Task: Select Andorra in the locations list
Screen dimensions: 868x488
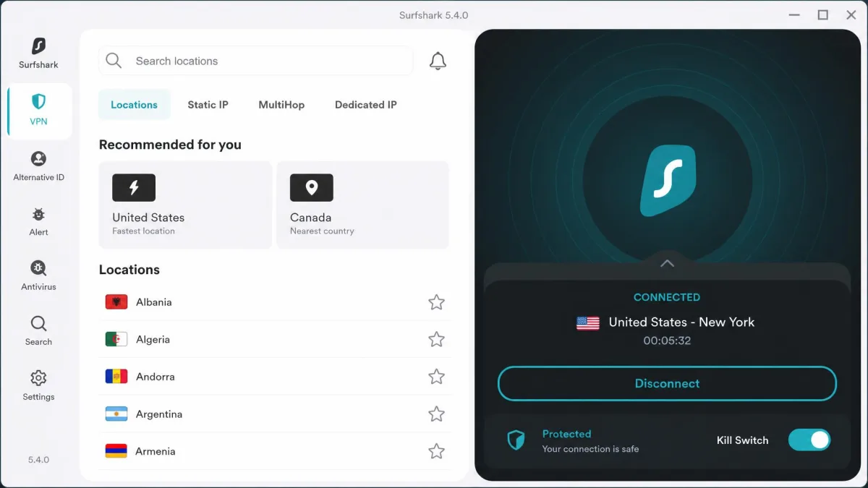Action: pos(275,377)
